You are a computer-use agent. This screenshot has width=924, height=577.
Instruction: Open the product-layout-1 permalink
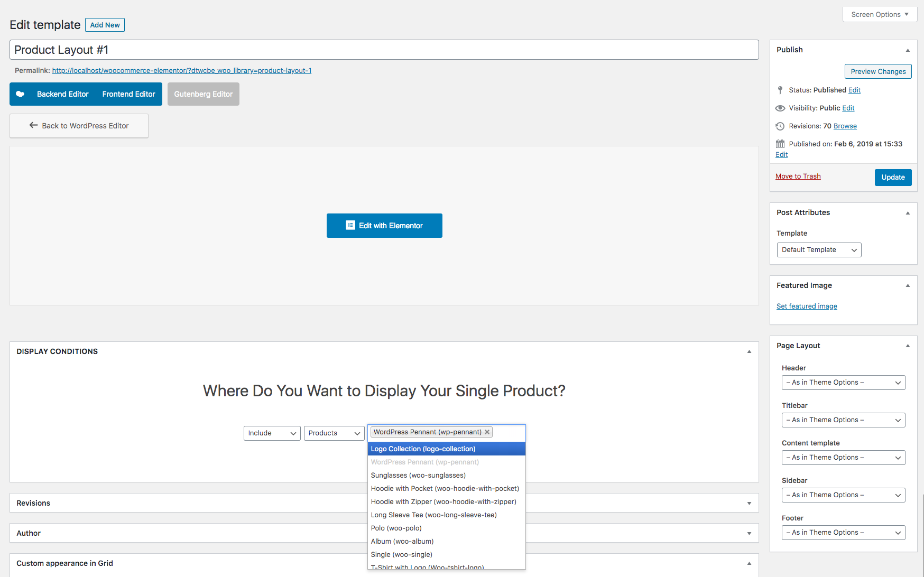point(181,71)
